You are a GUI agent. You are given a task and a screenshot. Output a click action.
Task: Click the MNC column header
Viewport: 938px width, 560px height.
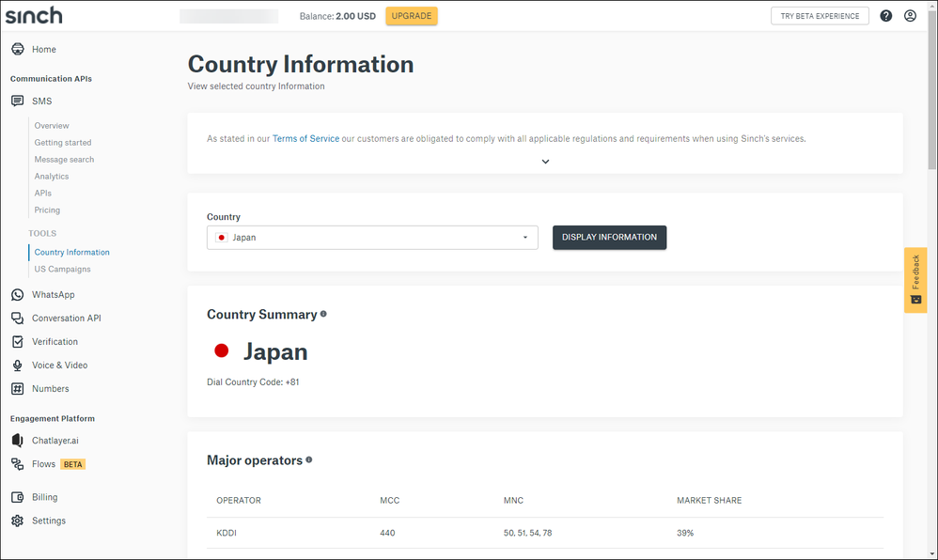(x=513, y=500)
